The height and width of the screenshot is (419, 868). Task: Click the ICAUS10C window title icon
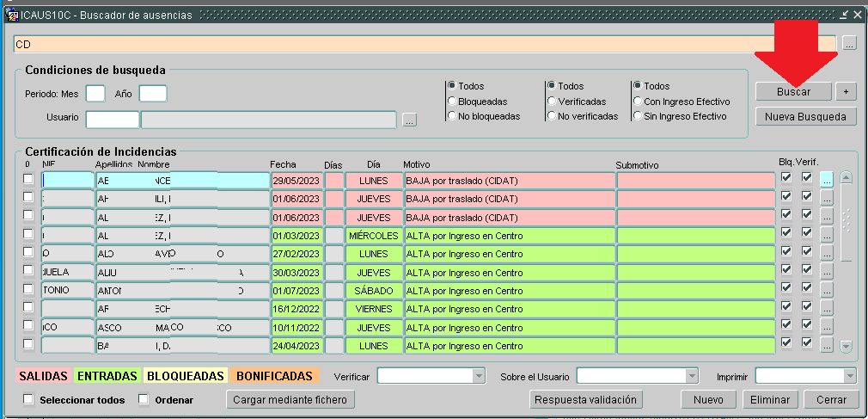pos(12,15)
